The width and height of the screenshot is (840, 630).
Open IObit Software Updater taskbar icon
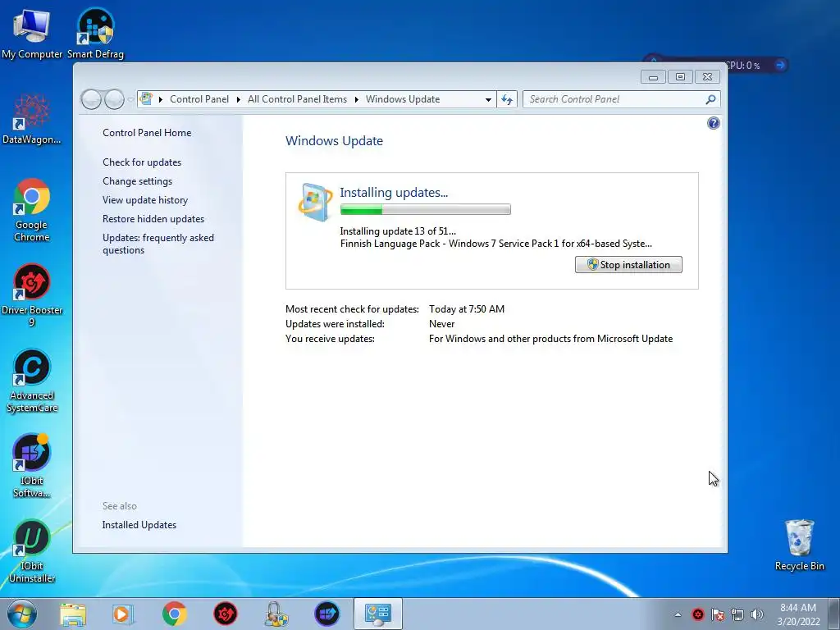click(x=326, y=614)
